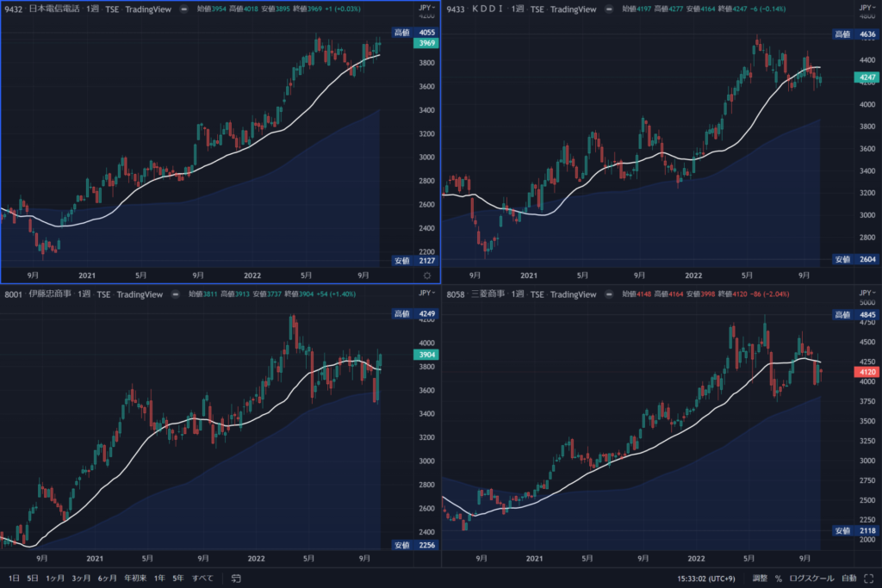The image size is (882, 588).
Task: Click 安値 2127 label on 9432 chart
Action: (415, 261)
